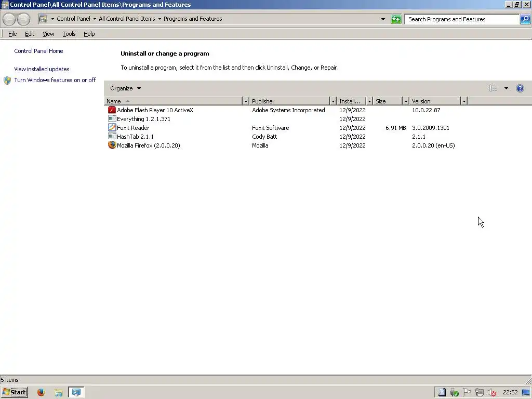Image resolution: width=532 pixels, height=399 pixels.
Task: Open help with the question mark icon
Action: [x=520, y=88]
